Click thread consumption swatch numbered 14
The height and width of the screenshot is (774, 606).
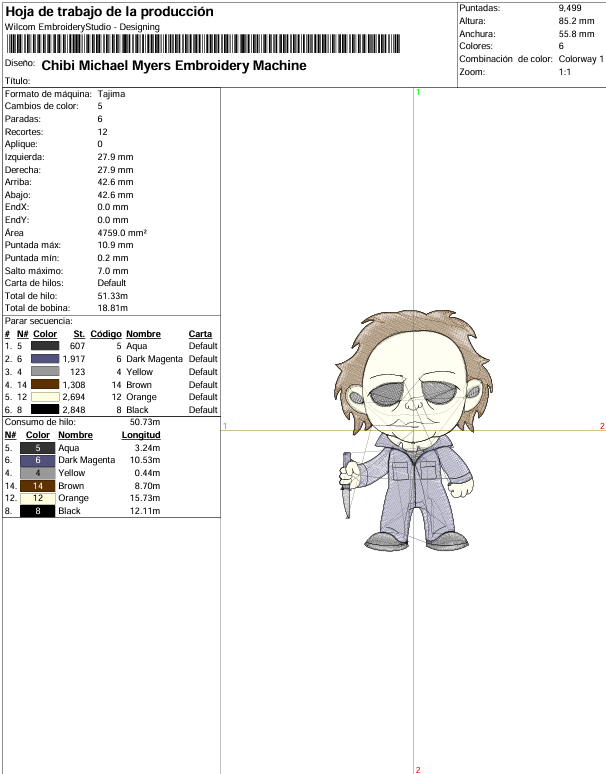(x=38, y=486)
